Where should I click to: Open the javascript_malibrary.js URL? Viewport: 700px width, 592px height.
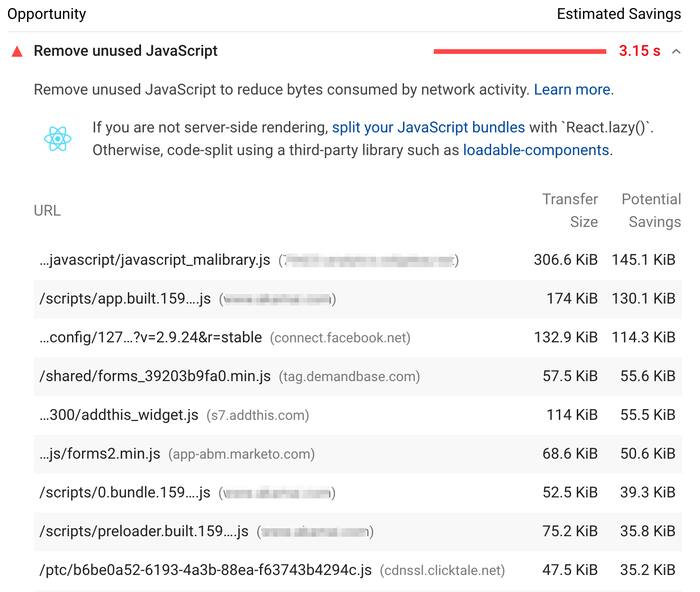click(x=155, y=260)
